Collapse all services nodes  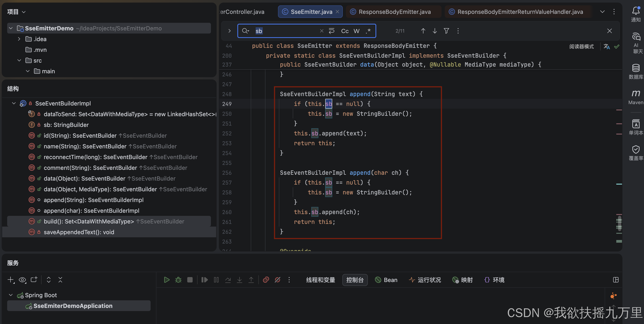60,280
